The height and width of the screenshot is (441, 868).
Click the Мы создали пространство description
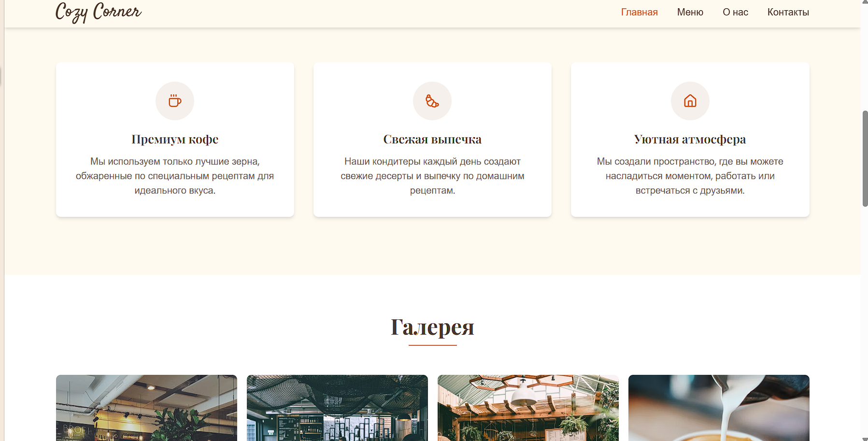[x=690, y=176]
